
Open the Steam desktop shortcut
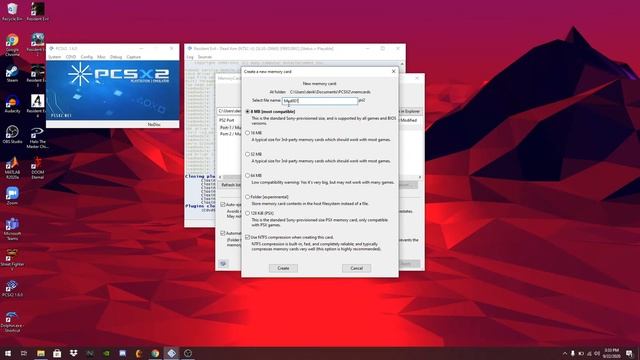pos(12,74)
